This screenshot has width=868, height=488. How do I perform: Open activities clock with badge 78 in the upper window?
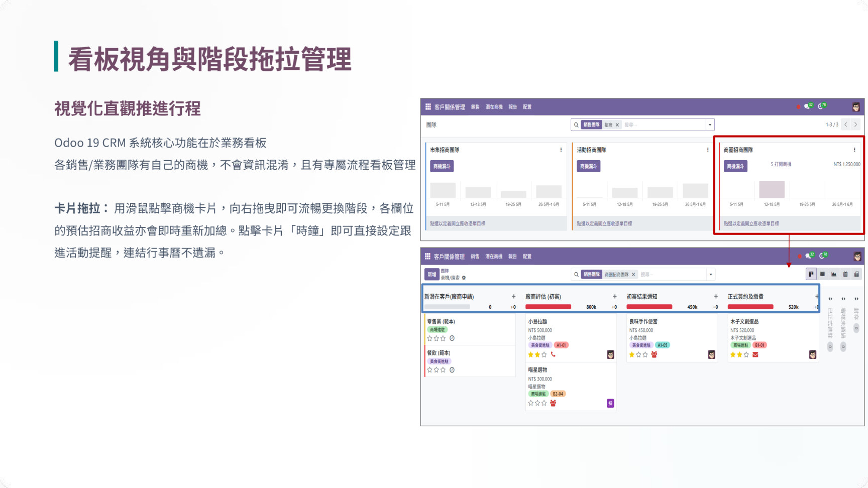tap(822, 106)
